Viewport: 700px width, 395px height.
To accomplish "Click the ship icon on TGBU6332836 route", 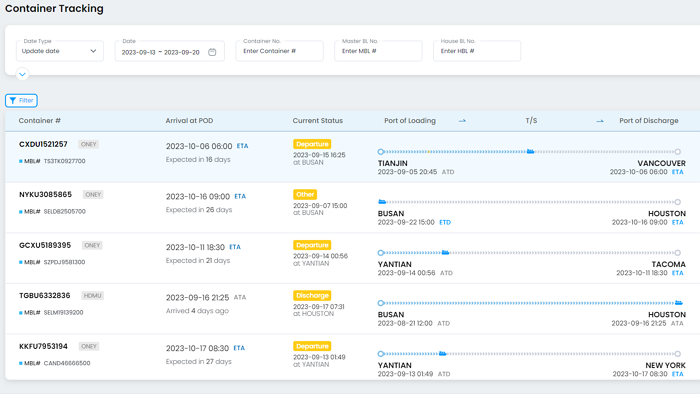I will pos(679,303).
